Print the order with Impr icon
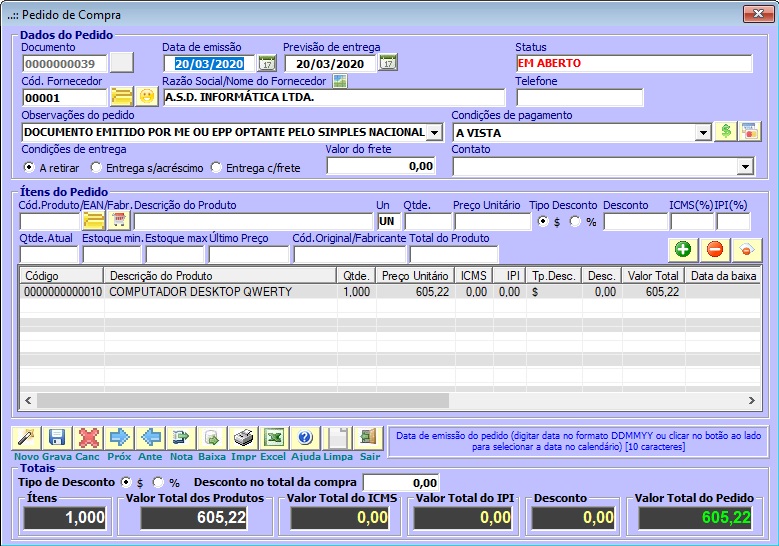 click(243, 438)
